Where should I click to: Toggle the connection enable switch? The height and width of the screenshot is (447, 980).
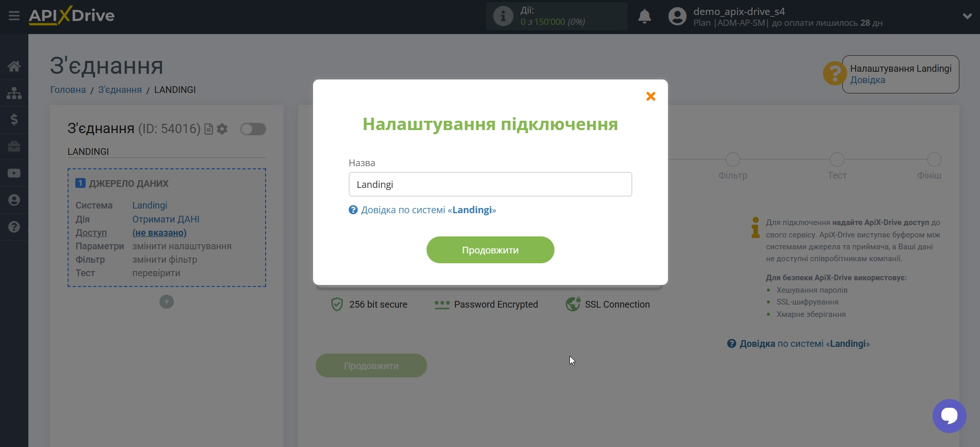(253, 129)
